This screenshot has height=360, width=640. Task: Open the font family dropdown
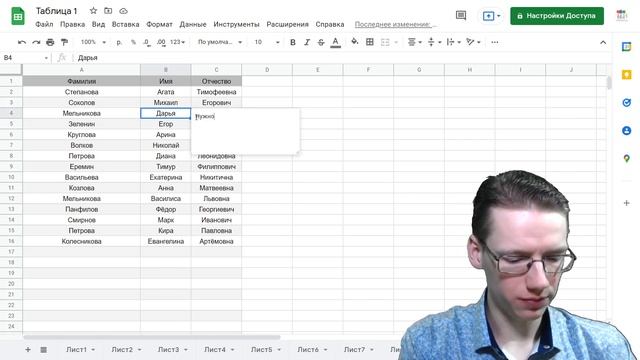[x=220, y=42]
